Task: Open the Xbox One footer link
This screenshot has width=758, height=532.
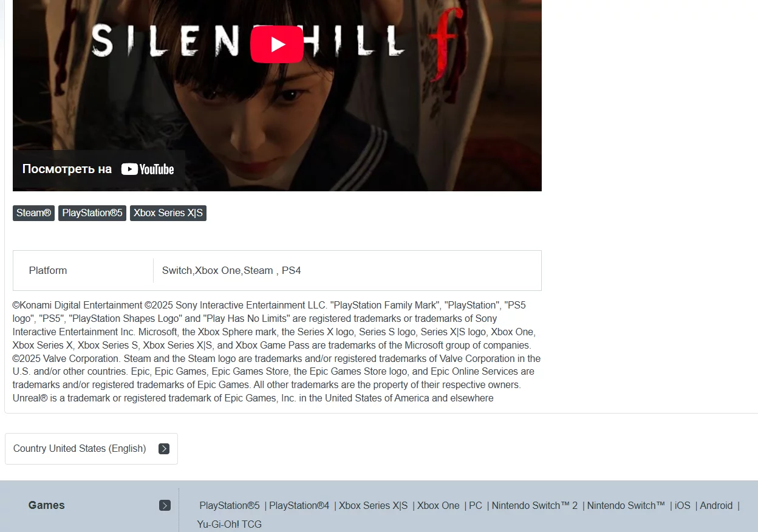Action: (439, 505)
